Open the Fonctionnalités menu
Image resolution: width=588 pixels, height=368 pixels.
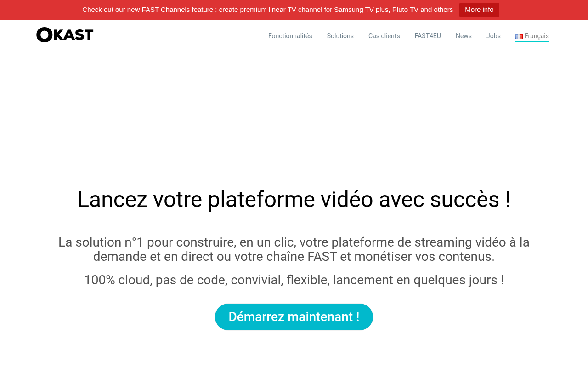pyautogui.click(x=290, y=36)
